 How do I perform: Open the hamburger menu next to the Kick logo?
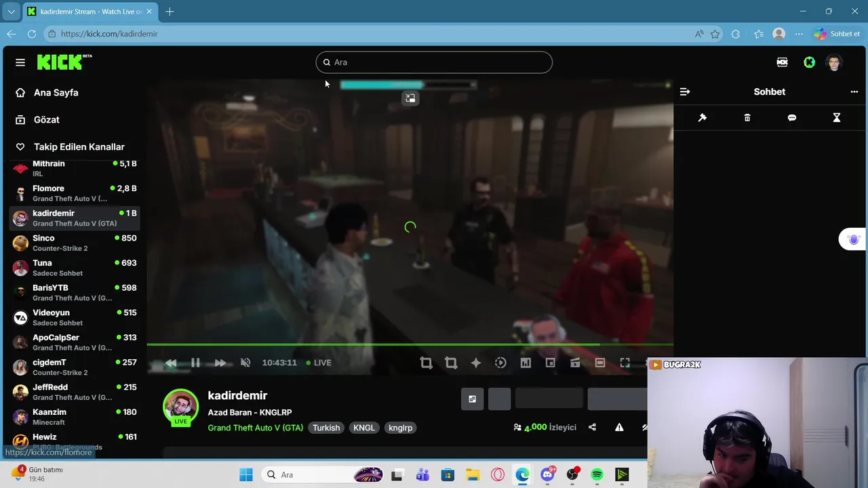20,62
